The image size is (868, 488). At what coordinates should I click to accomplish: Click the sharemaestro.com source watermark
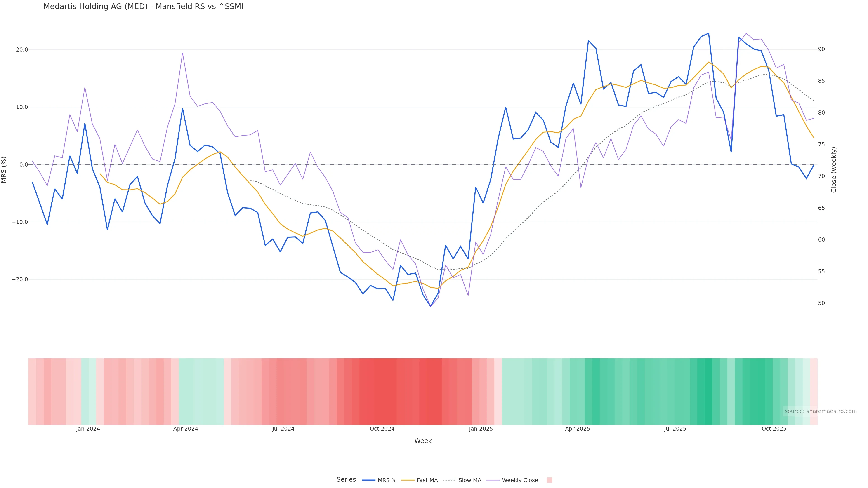click(820, 411)
